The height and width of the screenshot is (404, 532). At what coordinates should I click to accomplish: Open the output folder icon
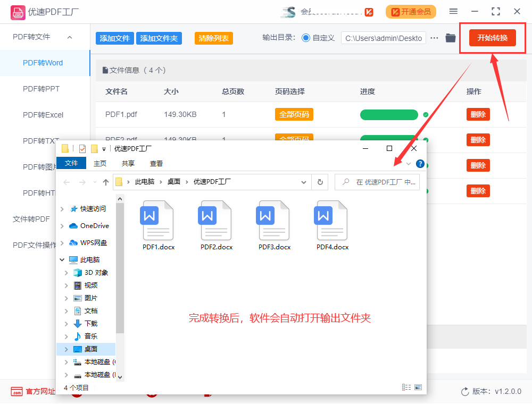(x=450, y=38)
